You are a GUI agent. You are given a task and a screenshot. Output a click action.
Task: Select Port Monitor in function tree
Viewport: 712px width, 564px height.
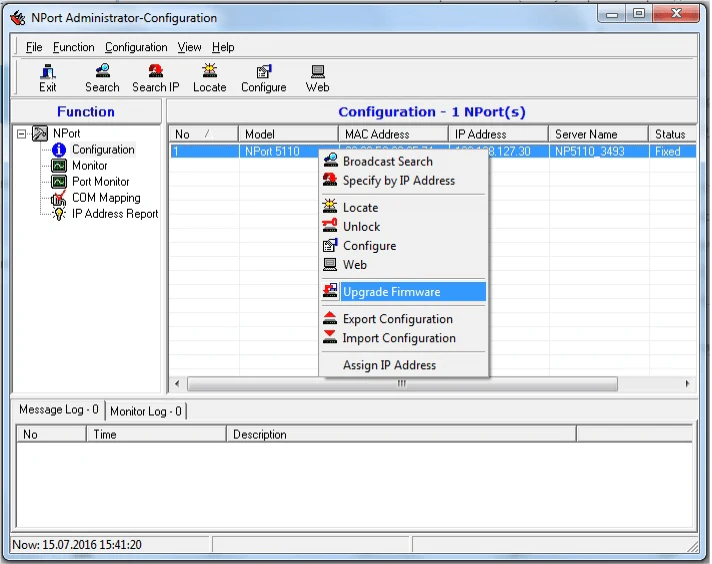coord(100,182)
